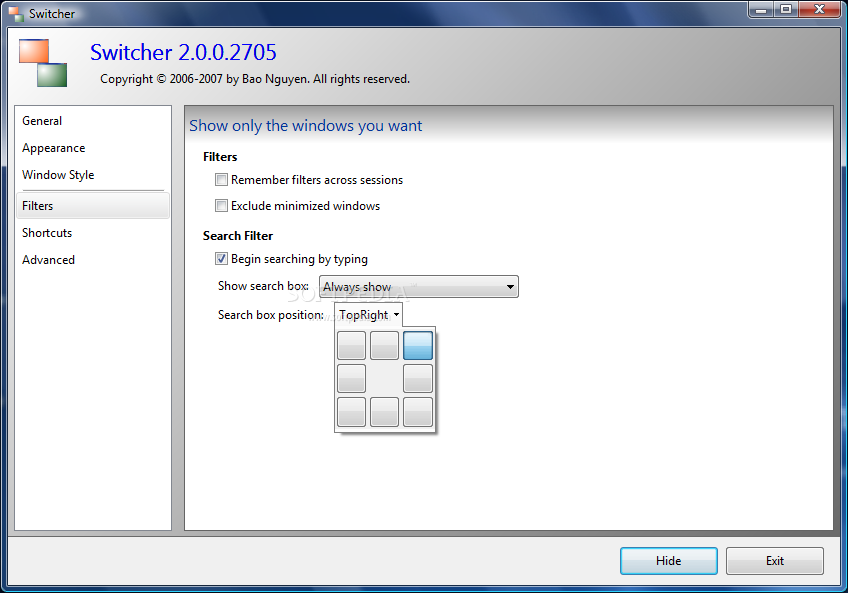Click the 'Show search box:' label

coord(263,286)
